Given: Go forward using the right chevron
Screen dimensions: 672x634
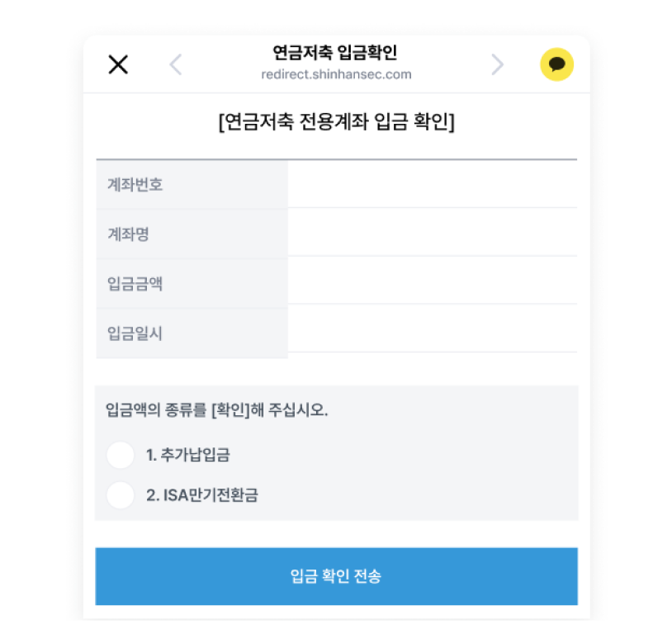Looking at the screenshot, I should [497, 64].
